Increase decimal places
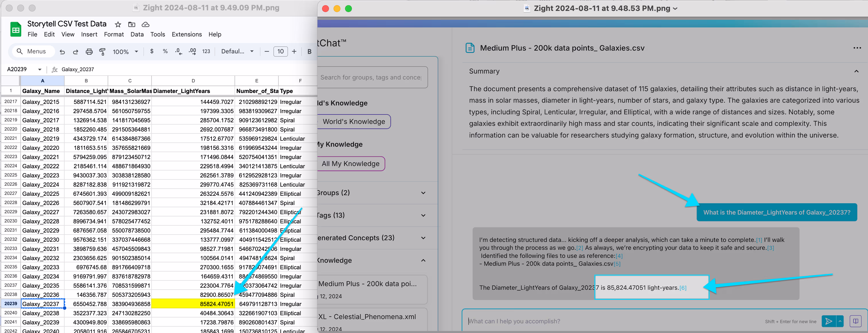Viewport: 868px width, 333px height. (x=192, y=51)
